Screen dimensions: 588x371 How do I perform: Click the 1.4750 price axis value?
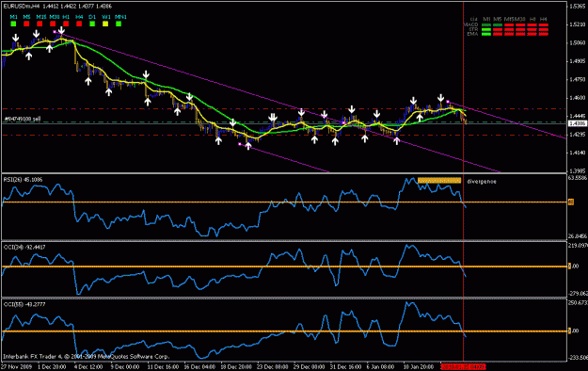tap(578, 79)
